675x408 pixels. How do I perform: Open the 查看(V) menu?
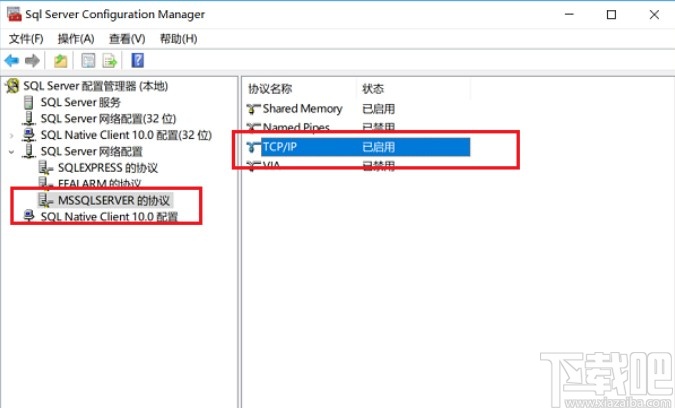pyautogui.click(x=126, y=38)
